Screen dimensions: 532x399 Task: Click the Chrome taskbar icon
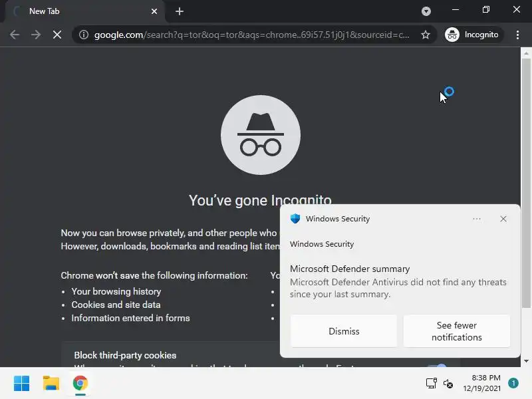click(x=80, y=384)
